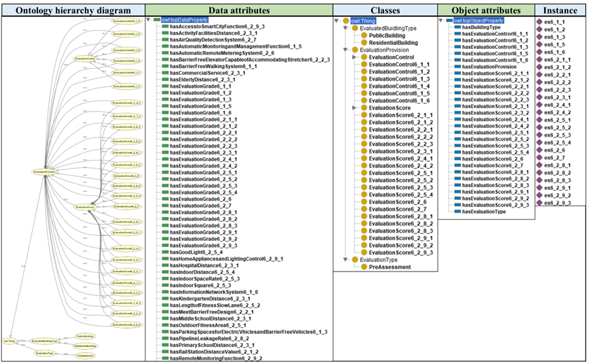This screenshot has height=364, width=589.
Task: Select instance es6_2_5_4 in the list
Action: 561,142
